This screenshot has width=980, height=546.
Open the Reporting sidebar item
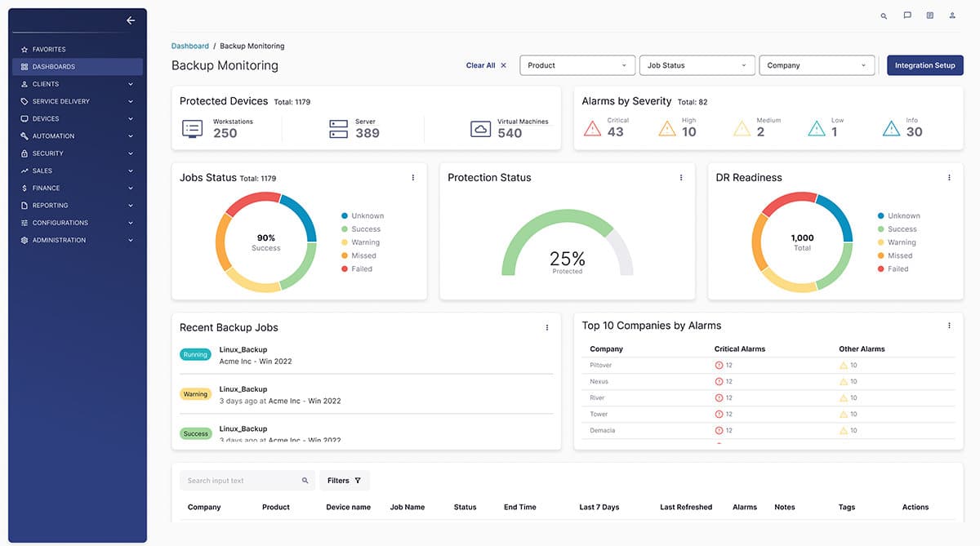pyautogui.click(x=78, y=206)
